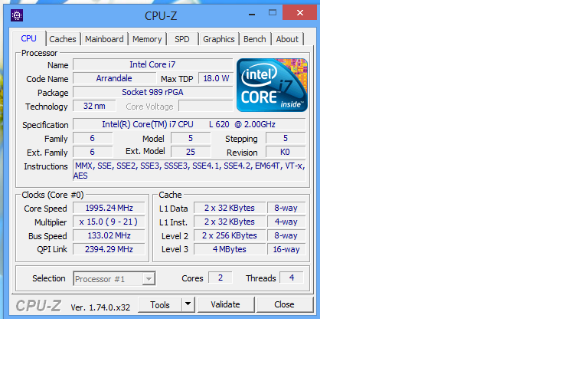Click the Code Name value Arrandale
The width and height of the screenshot is (588, 368).
[x=114, y=78]
